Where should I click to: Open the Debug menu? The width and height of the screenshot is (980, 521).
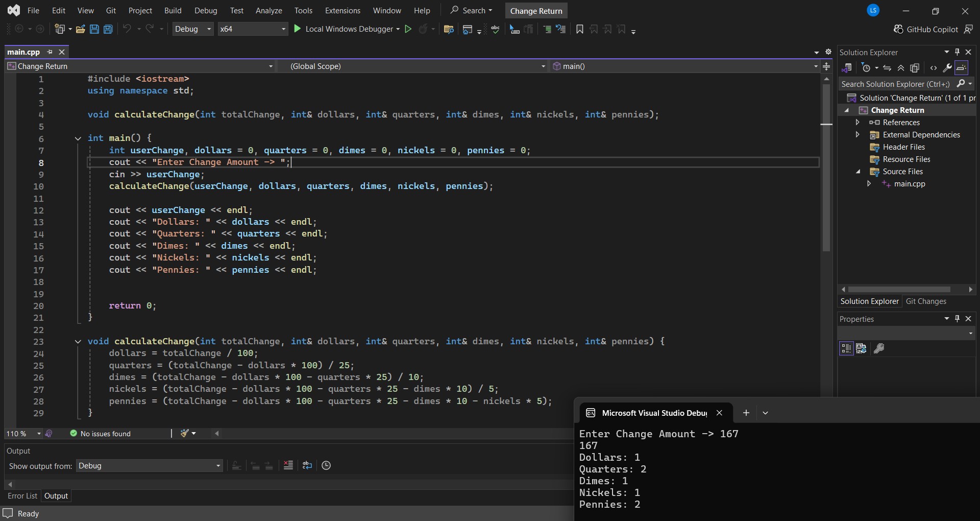[206, 10]
